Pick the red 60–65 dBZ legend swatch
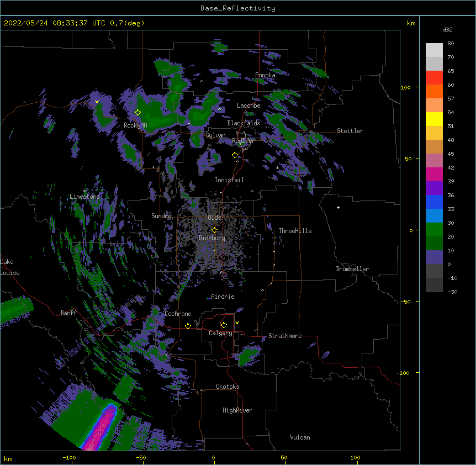Image resolution: width=476 pixels, height=465 pixels. (434, 78)
